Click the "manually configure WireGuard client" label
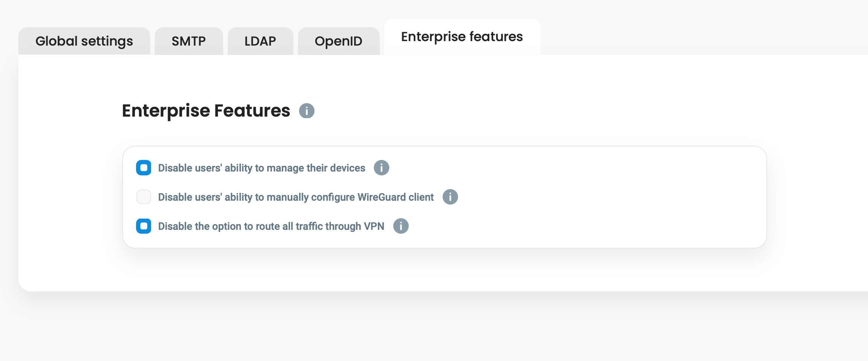 296,197
